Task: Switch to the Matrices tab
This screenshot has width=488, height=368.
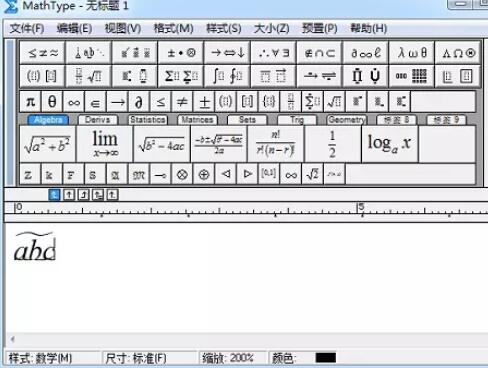Action: [x=197, y=120]
